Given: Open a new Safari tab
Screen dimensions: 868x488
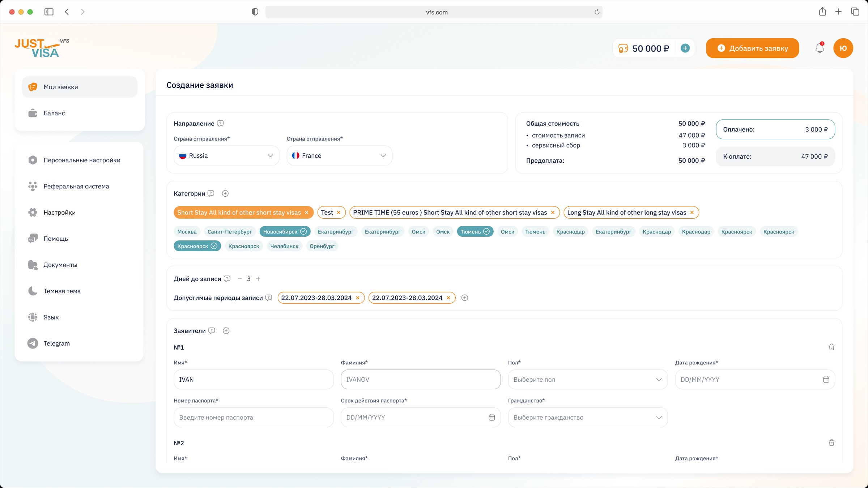Looking at the screenshot, I should (x=838, y=12).
